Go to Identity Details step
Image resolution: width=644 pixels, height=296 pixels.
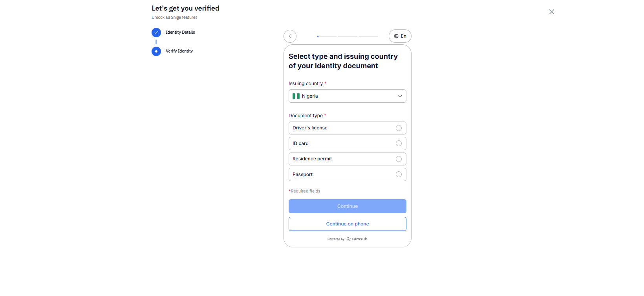[180, 33]
